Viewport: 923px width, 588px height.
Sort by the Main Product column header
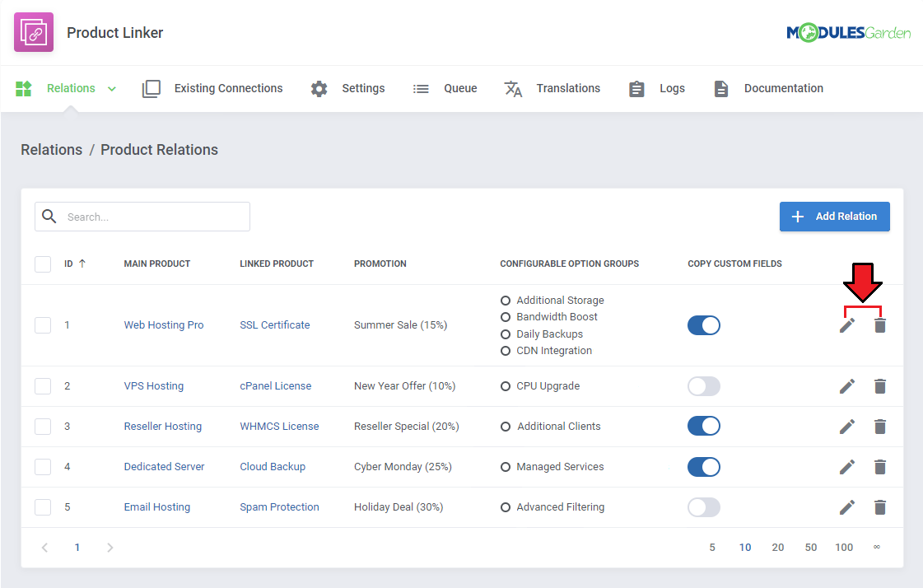pyautogui.click(x=157, y=264)
